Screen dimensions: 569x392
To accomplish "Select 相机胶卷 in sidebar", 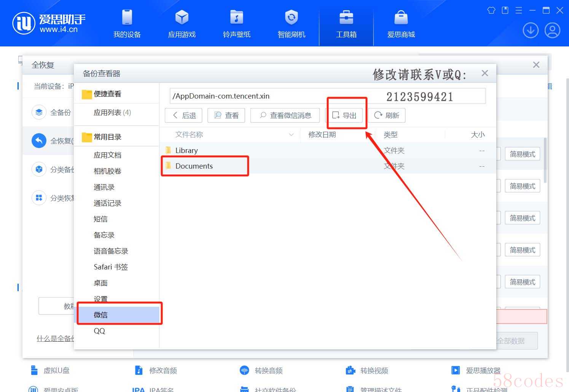I will 107,171.
